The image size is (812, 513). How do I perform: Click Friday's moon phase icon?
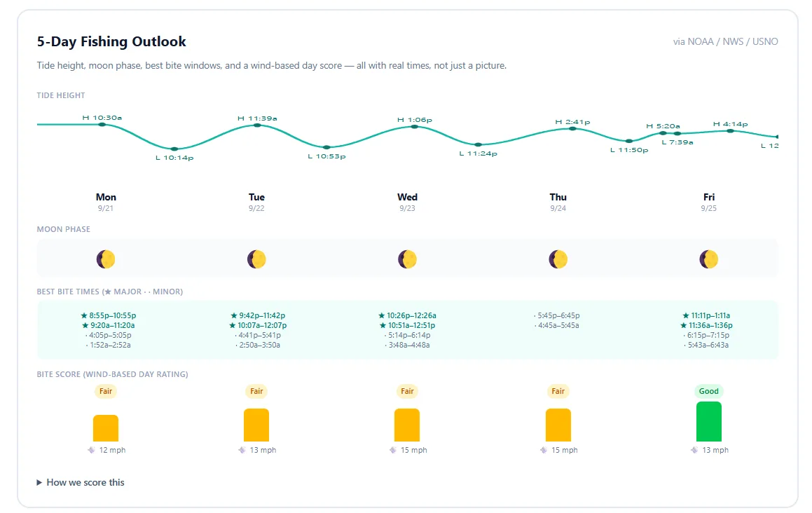(709, 259)
